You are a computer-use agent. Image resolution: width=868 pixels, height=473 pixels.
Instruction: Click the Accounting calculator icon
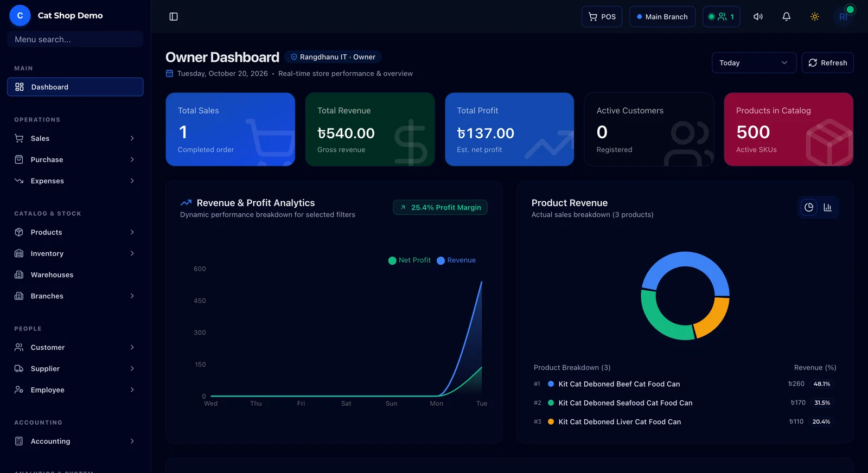pos(19,441)
